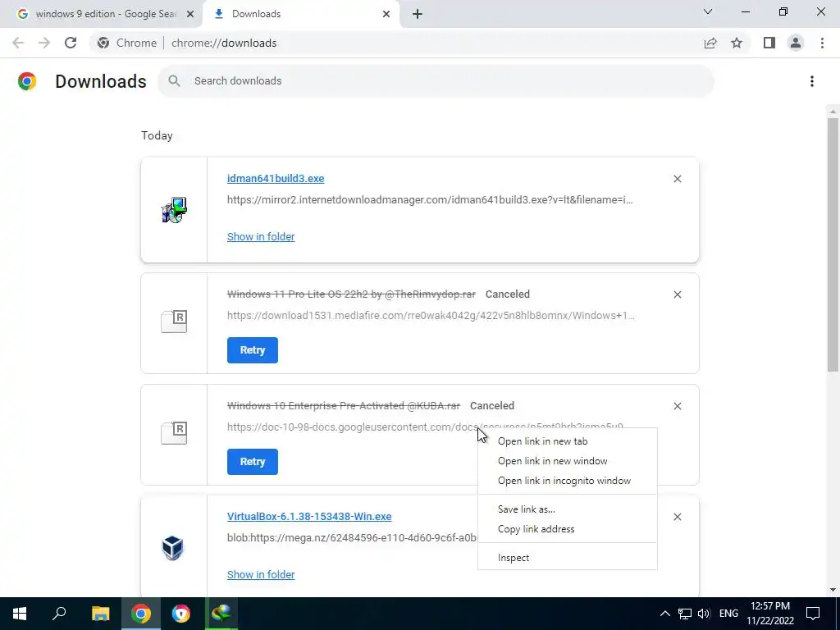Open the tab search chevron
This screenshot has height=630, width=840.
pos(708,11)
